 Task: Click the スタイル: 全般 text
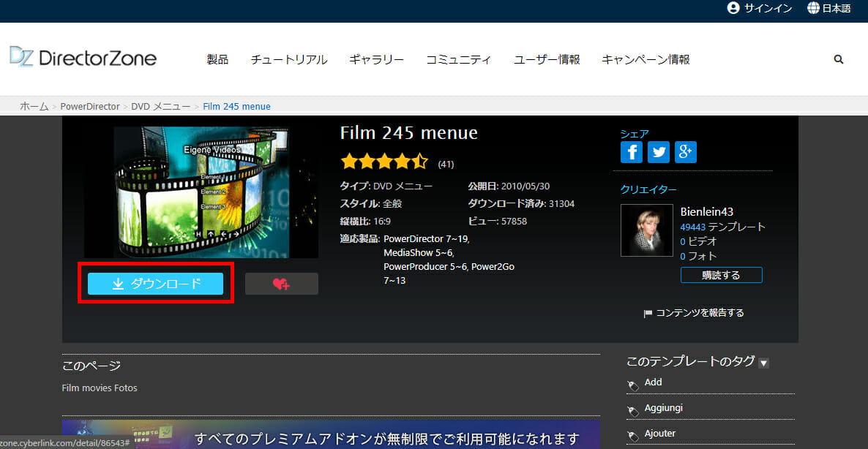point(371,203)
